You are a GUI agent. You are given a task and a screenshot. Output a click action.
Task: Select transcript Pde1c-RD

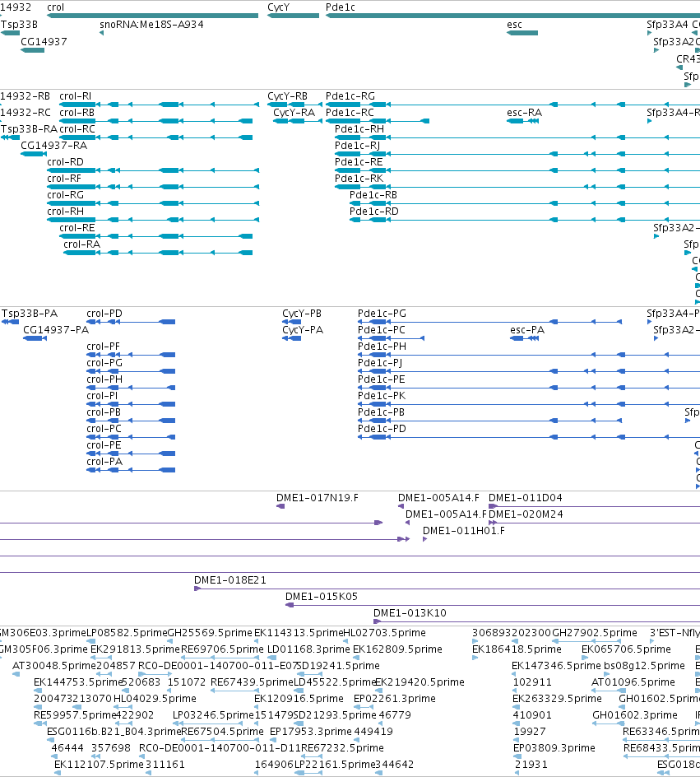(x=525, y=220)
